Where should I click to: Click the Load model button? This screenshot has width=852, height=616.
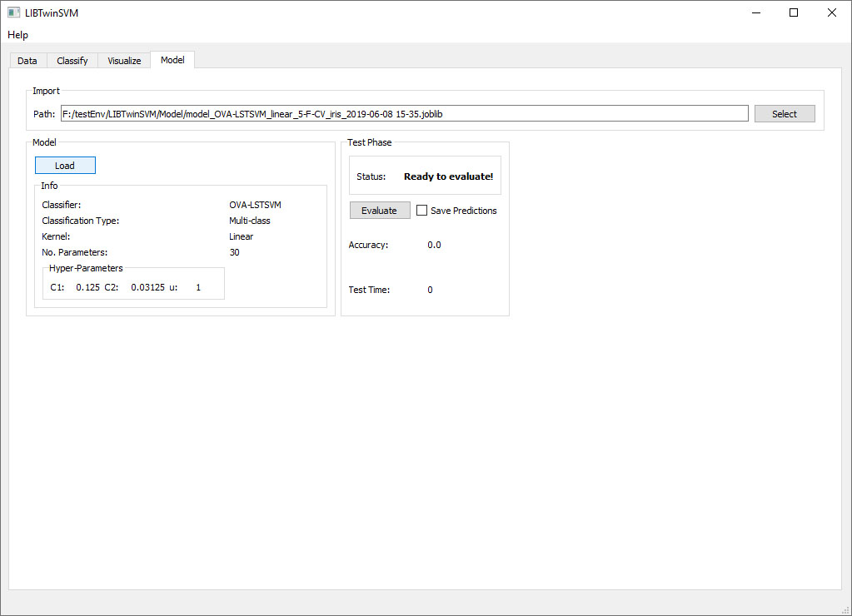click(65, 166)
